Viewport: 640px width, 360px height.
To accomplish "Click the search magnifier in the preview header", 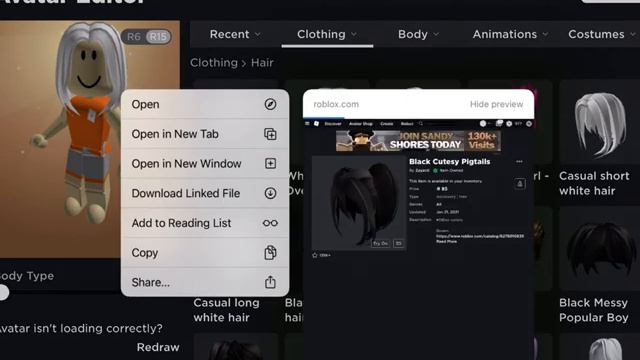I will click(x=420, y=123).
